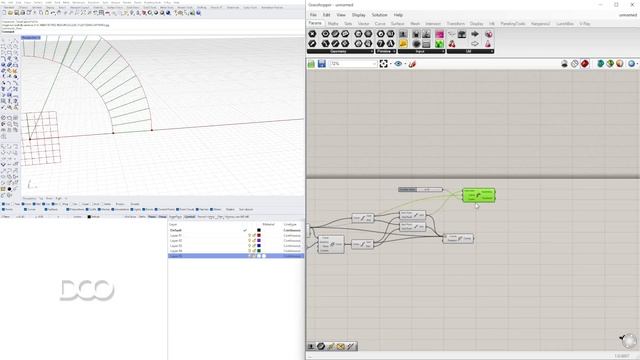Switch to the Curve component tab
This screenshot has height=360, width=640.
click(x=380, y=24)
